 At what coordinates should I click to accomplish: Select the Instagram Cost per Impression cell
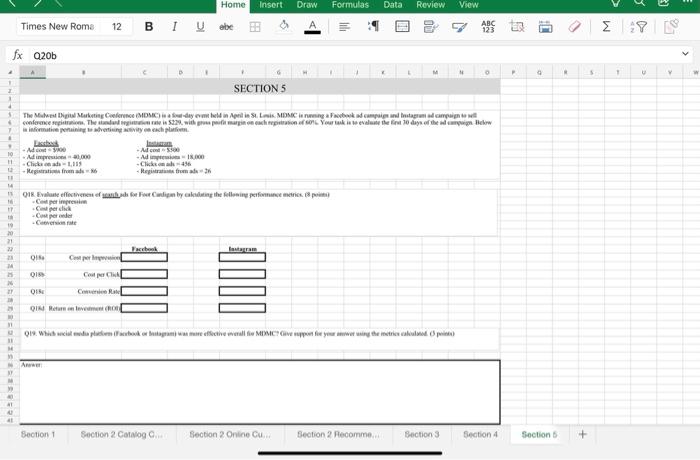(242, 257)
